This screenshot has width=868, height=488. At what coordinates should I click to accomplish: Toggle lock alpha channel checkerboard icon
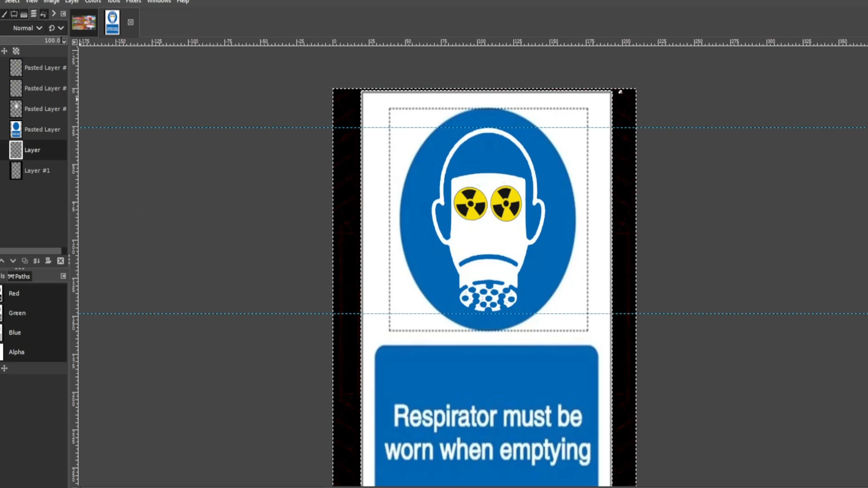tap(16, 51)
